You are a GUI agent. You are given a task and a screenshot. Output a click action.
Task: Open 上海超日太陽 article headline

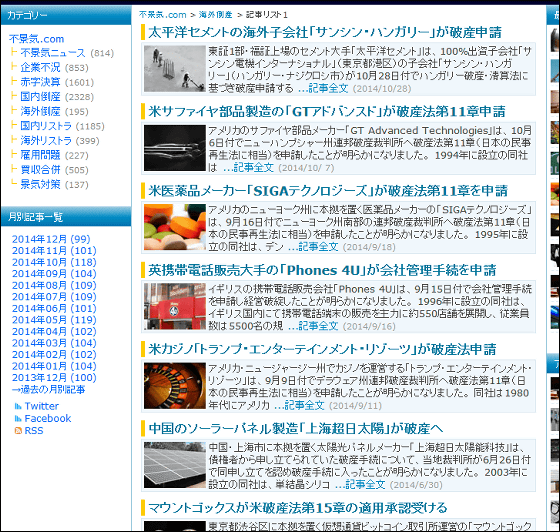pos(296,428)
